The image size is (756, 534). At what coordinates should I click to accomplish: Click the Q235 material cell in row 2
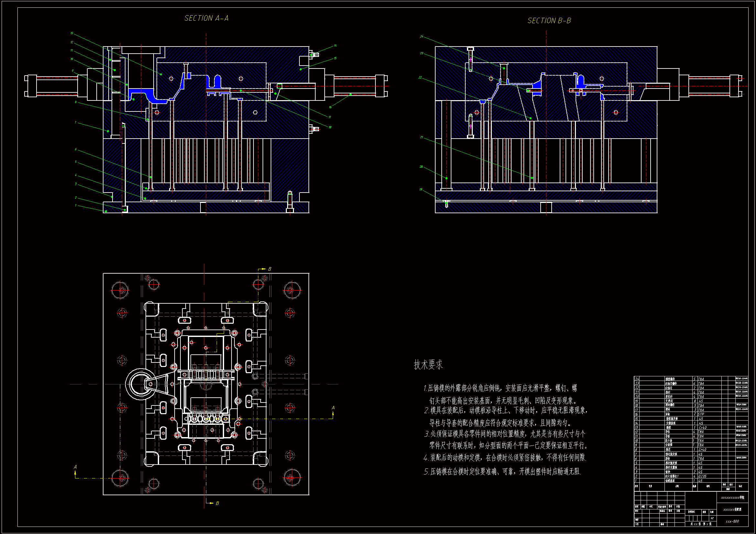pos(702,476)
